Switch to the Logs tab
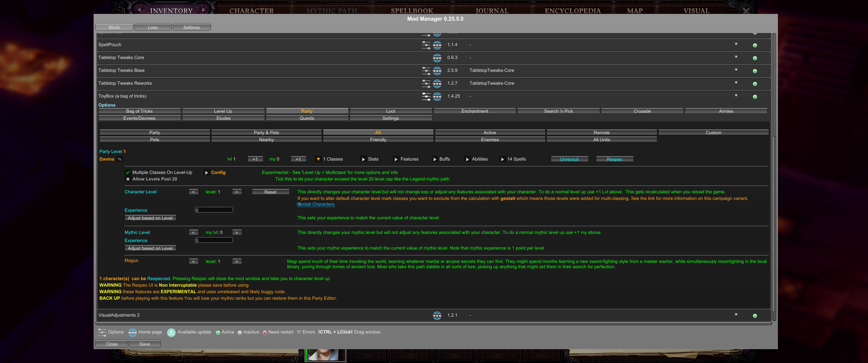The height and width of the screenshot is (363, 868). coord(153,27)
